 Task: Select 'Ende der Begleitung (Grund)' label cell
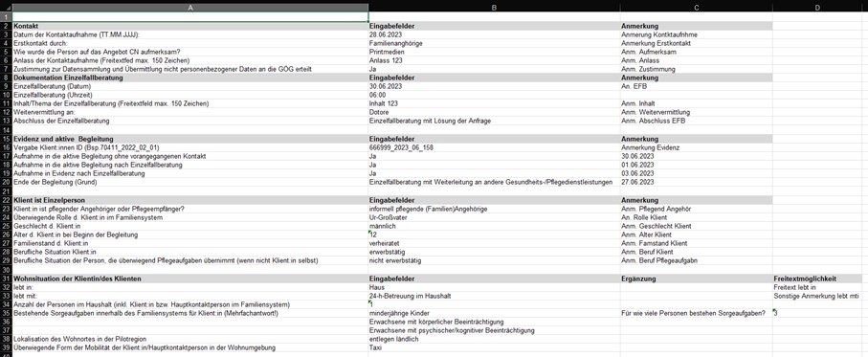189,182
